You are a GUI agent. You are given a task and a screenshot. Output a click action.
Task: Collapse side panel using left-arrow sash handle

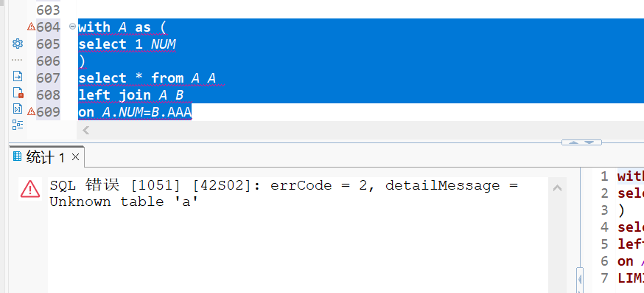(580, 280)
